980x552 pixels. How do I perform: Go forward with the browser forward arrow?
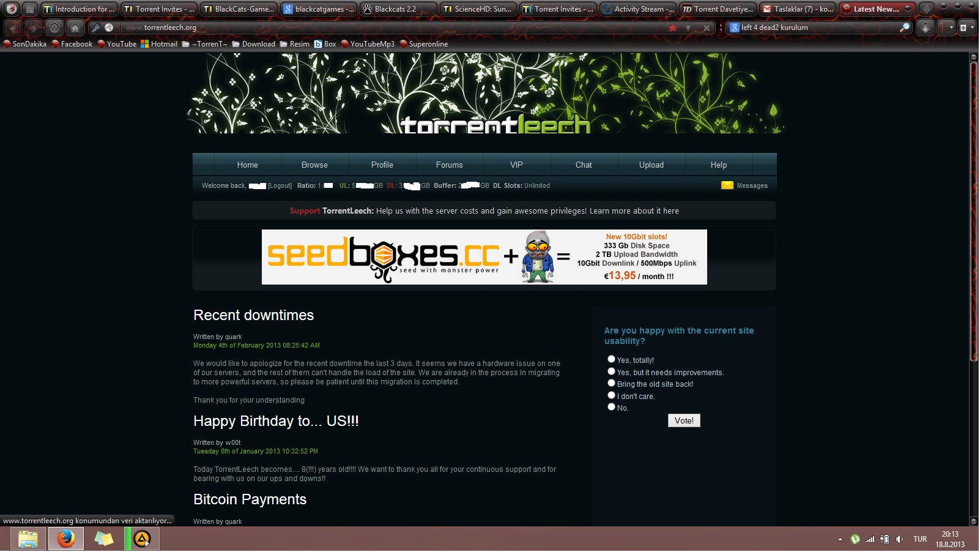tap(34, 28)
